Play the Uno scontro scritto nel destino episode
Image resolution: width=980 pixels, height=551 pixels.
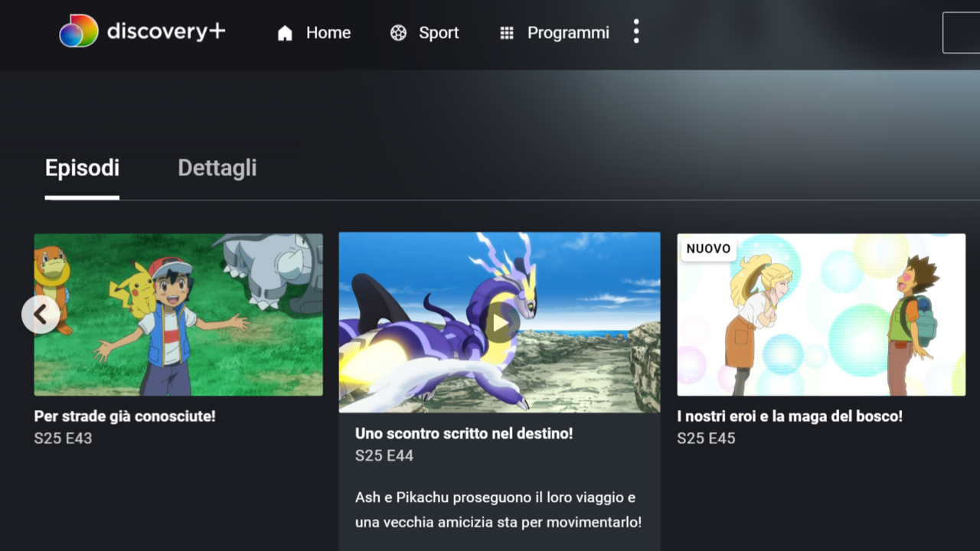click(x=500, y=322)
